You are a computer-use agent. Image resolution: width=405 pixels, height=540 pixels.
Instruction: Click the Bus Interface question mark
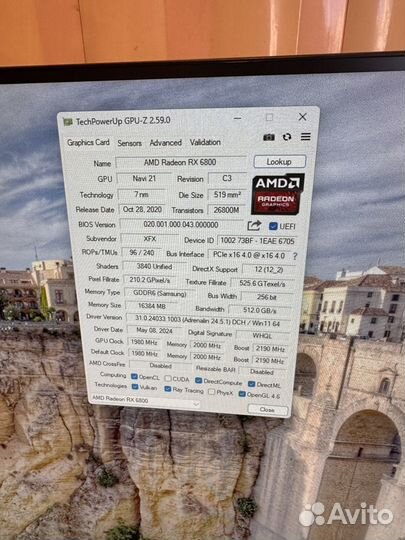pyautogui.click(x=295, y=256)
